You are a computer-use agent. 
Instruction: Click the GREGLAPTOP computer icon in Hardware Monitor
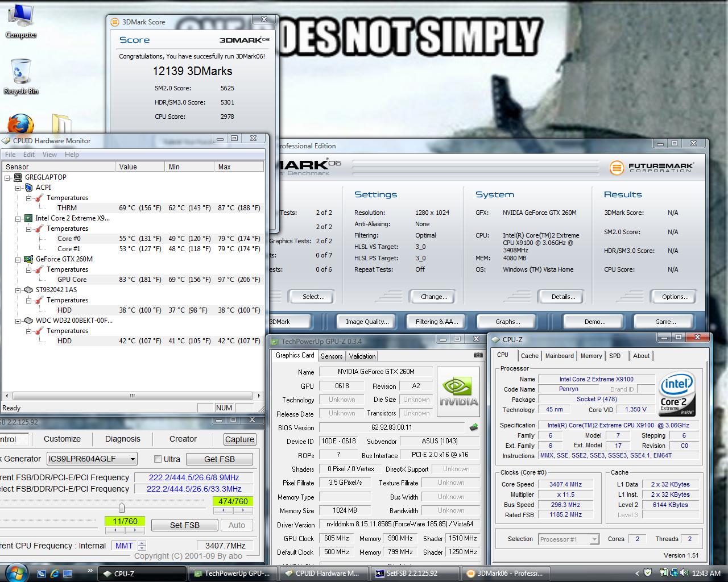coord(18,177)
